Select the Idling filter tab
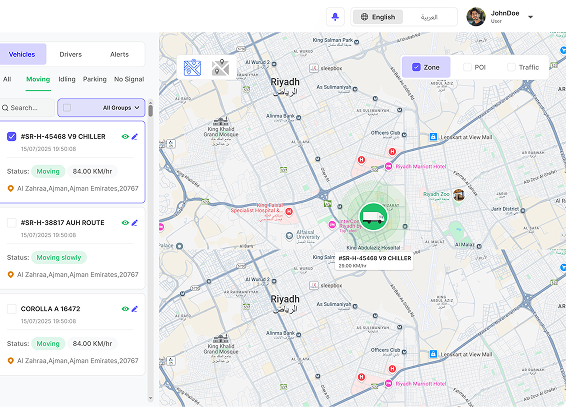The width and height of the screenshot is (566, 407). pos(67,79)
